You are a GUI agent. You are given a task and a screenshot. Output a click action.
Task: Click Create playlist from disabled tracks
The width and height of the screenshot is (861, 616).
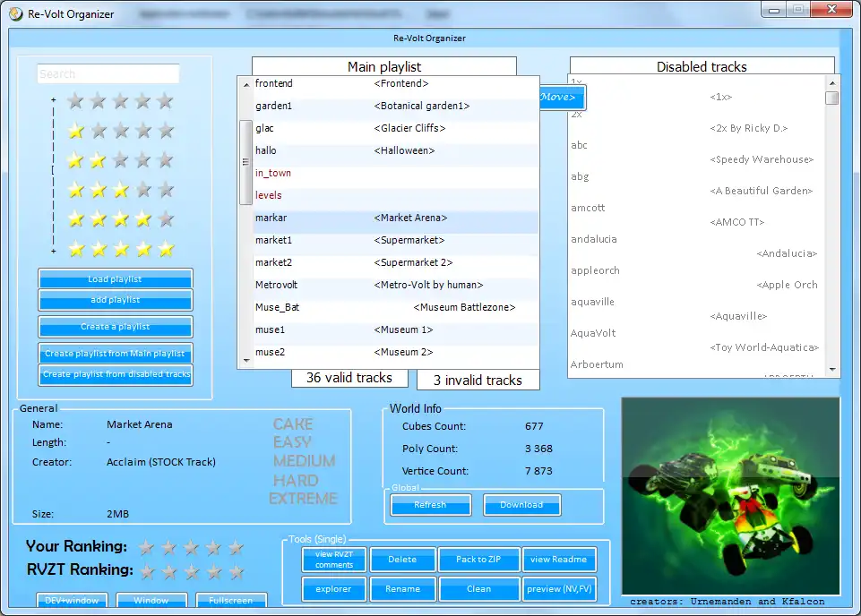tap(116, 374)
